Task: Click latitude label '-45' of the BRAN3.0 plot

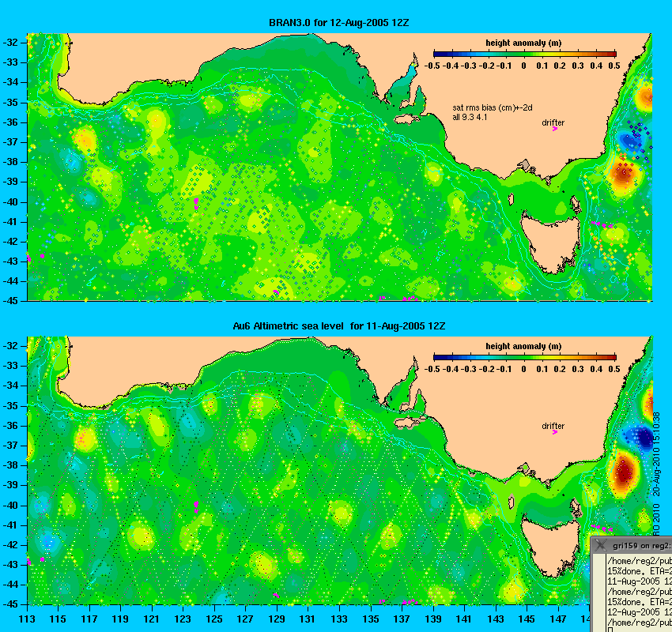Action: pos(11,301)
